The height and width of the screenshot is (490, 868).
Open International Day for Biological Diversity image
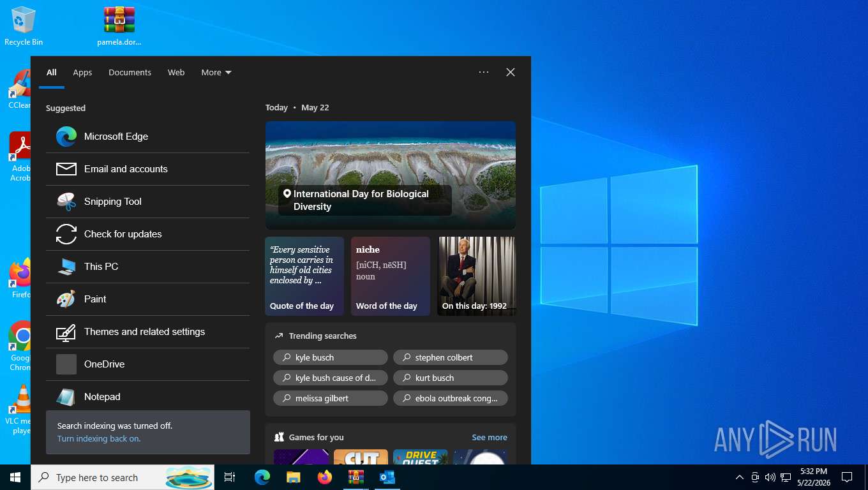(x=391, y=175)
